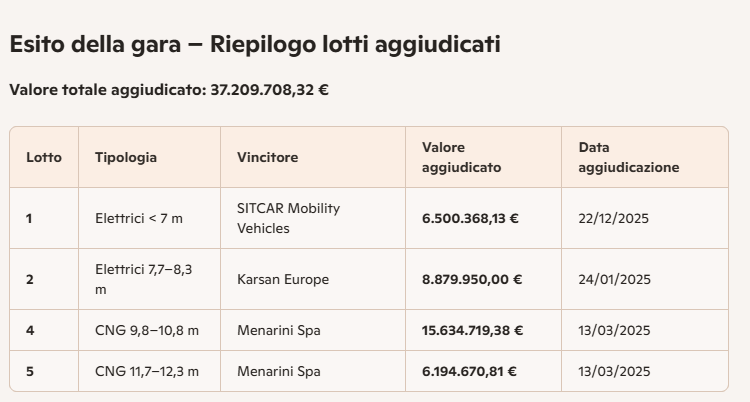
Task: Click the 'CNG 11,7–12,3 m' cell
Action: tap(147, 372)
